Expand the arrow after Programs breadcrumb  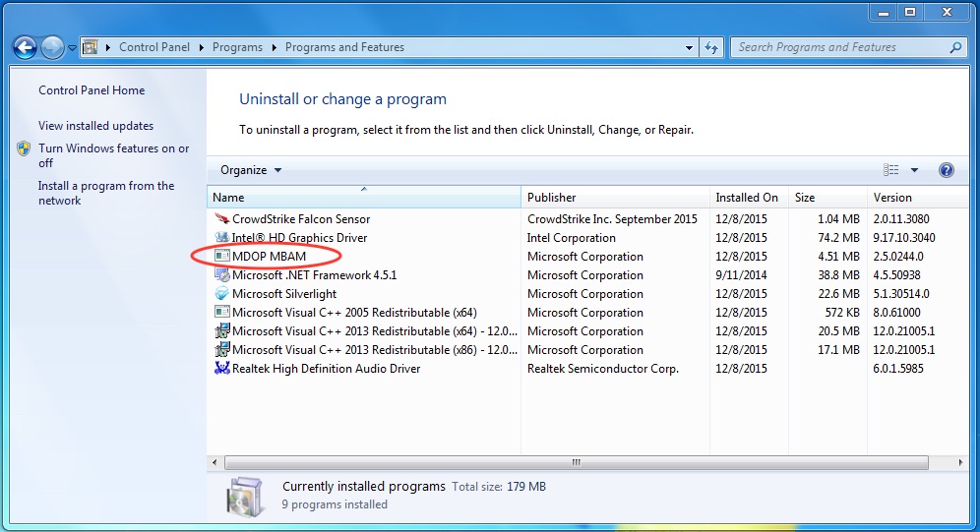pyautogui.click(x=274, y=47)
